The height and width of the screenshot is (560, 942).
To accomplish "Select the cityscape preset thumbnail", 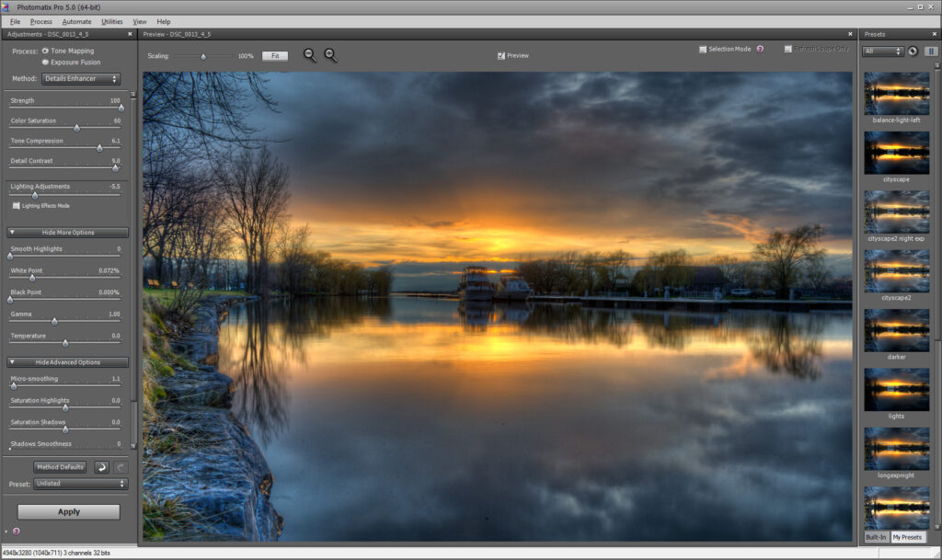I will click(x=896, y=153).
